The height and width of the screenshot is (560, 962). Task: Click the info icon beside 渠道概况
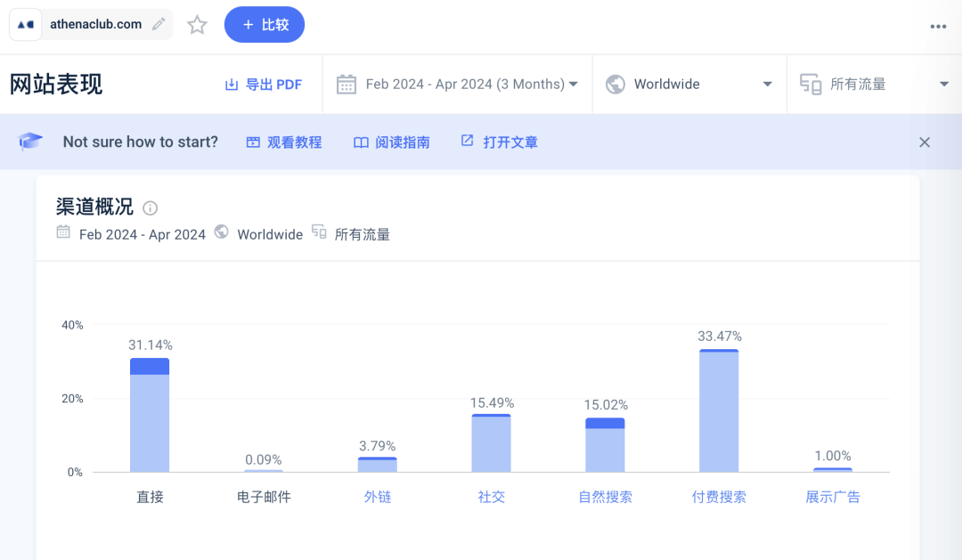coord(151,207)
